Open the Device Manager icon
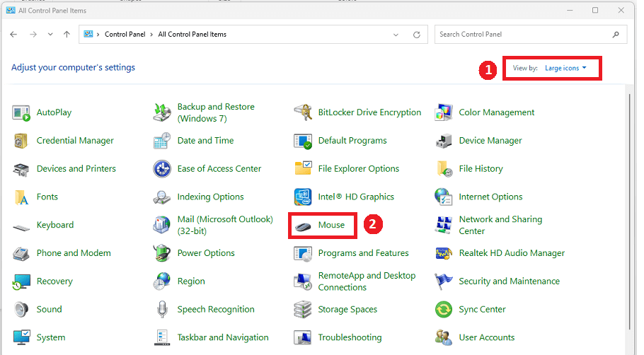644x355 pixels. click(x=444, y=141)
